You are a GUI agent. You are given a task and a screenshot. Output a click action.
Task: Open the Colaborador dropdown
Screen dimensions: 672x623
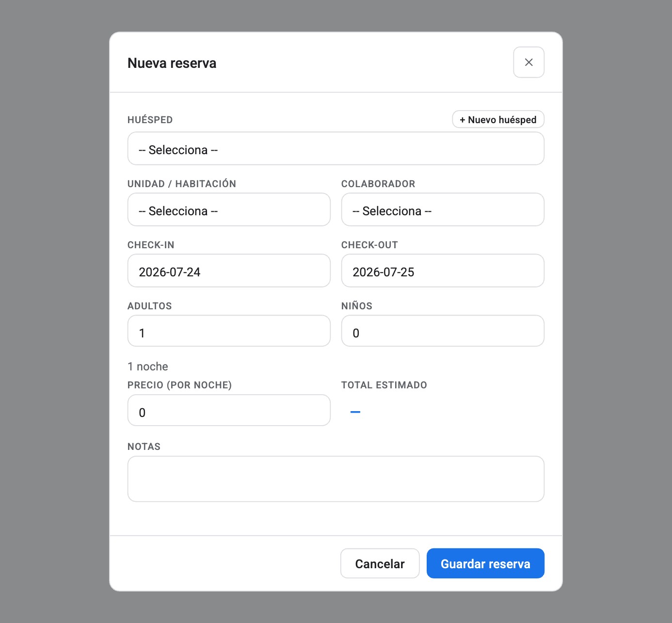coord(443,209)
